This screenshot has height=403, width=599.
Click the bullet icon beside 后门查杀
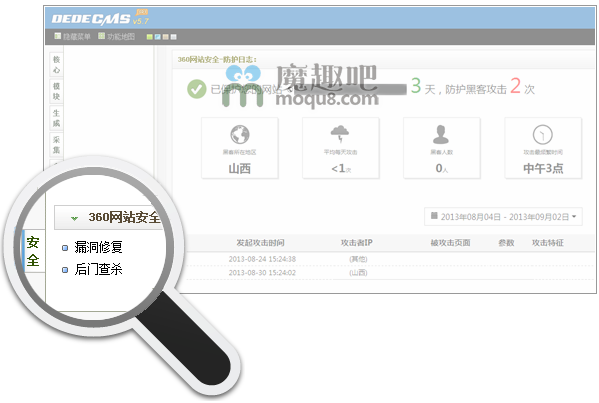(x=65, y=270)
